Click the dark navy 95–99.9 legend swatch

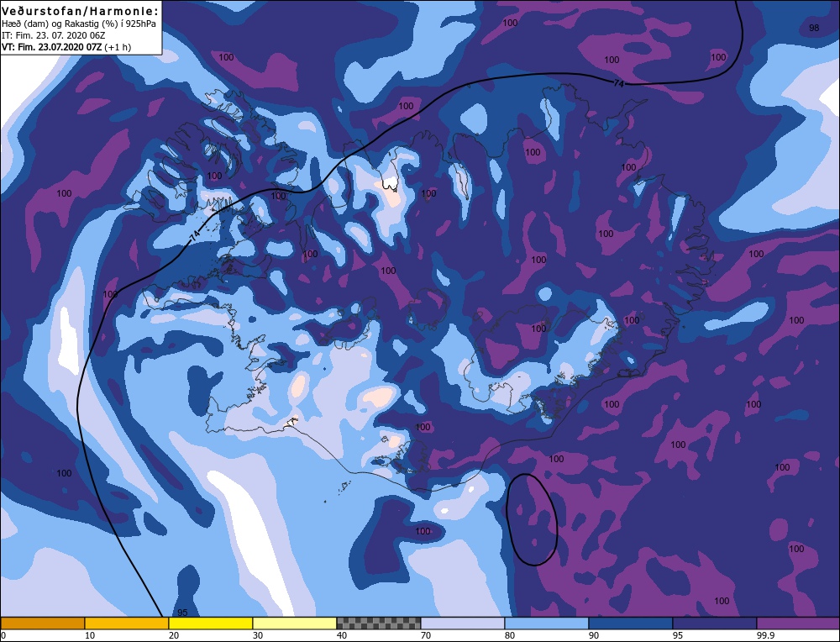coord(715,623)
